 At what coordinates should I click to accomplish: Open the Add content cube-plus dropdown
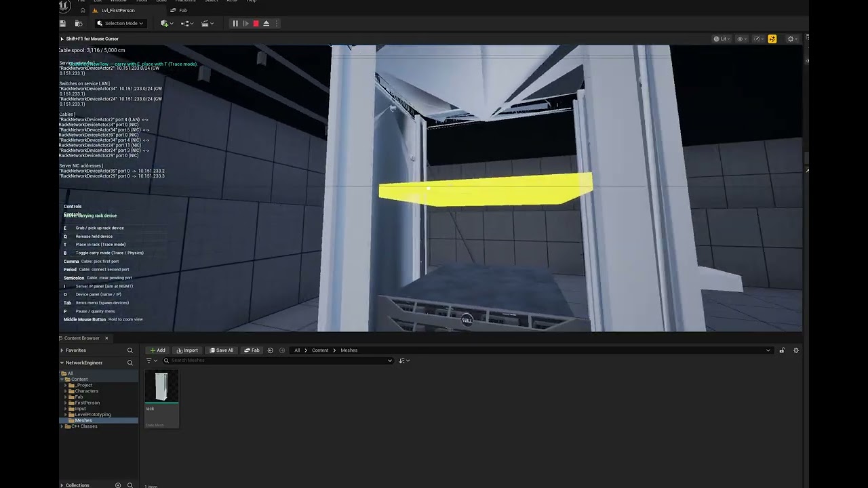[x=166, y=23]
